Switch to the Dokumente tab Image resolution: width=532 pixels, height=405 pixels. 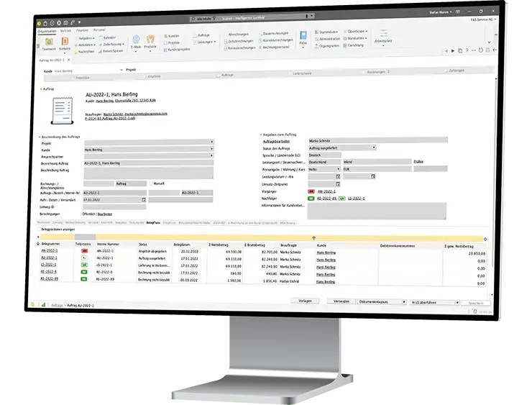[137, 223]
